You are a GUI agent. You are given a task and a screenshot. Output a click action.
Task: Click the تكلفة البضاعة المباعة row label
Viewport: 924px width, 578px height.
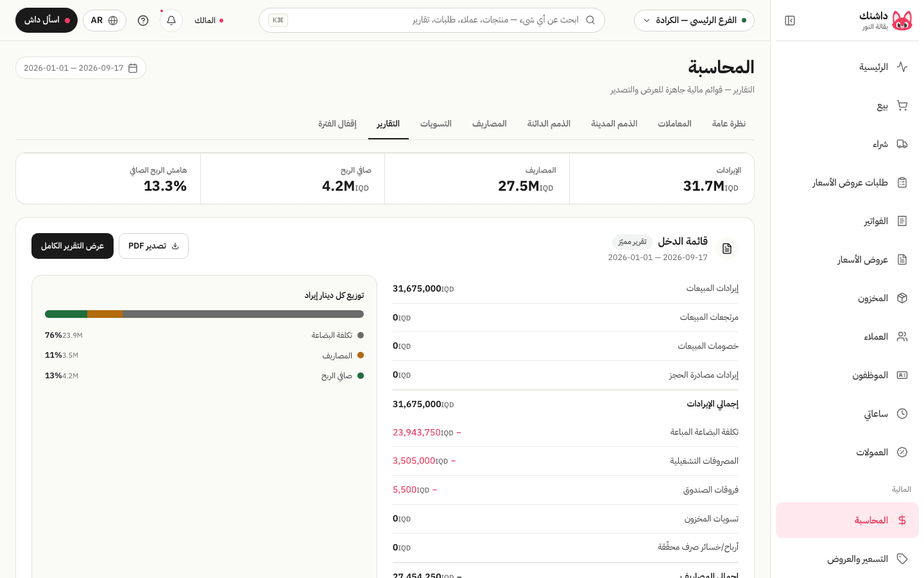[705, 432]
